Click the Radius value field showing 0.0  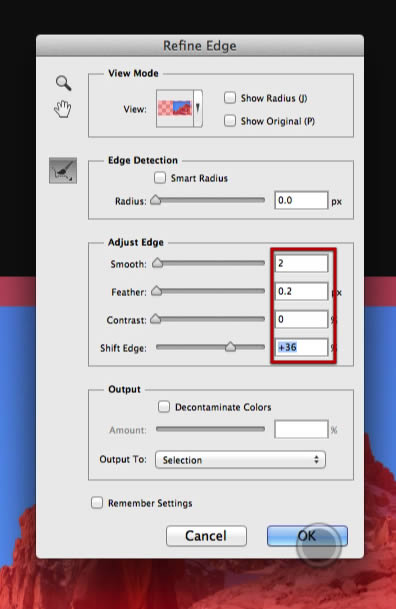click(301, 200)
